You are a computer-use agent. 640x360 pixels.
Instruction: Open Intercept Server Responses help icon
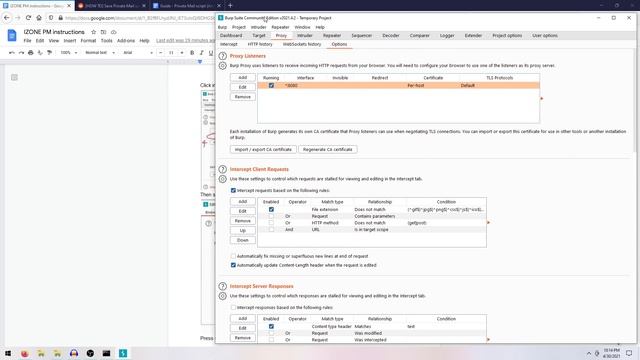[222, 287]
